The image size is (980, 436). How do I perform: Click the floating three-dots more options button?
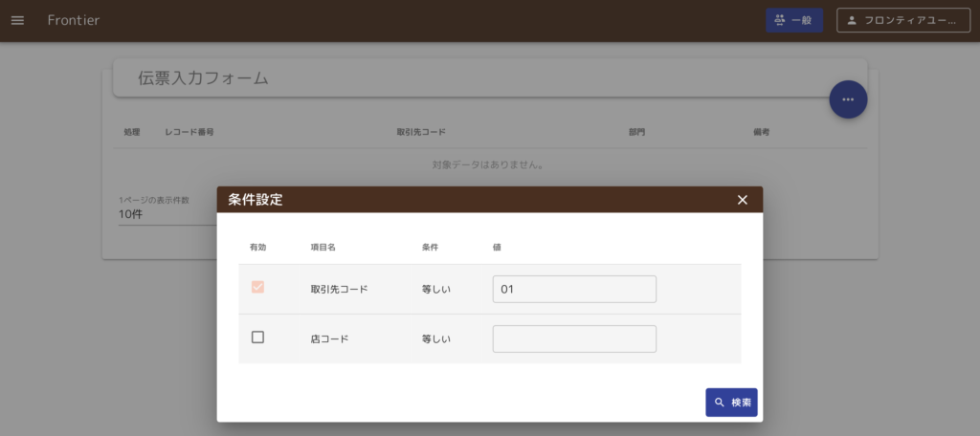tap(847, 99)
